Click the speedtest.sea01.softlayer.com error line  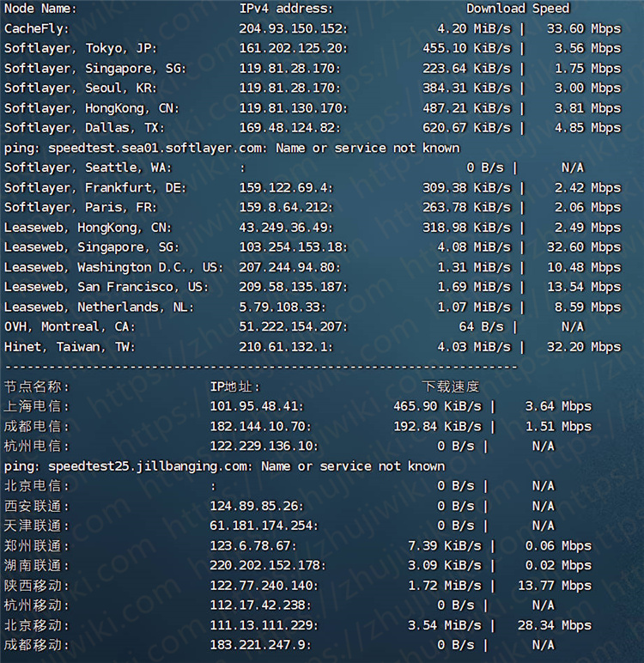pos(232,149)
